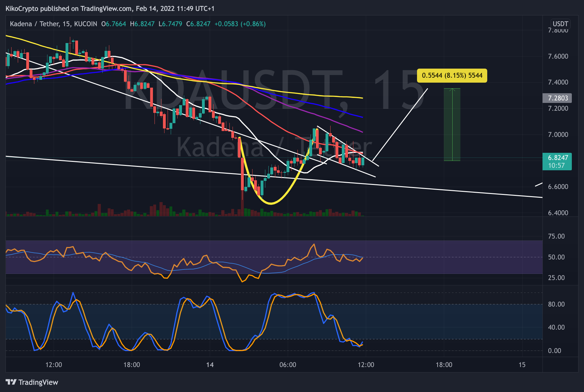Image resolution: width=584 pixels, height=392 pixels.
Task: Click the 7.0000 price axis label
Action: (558, 135)
